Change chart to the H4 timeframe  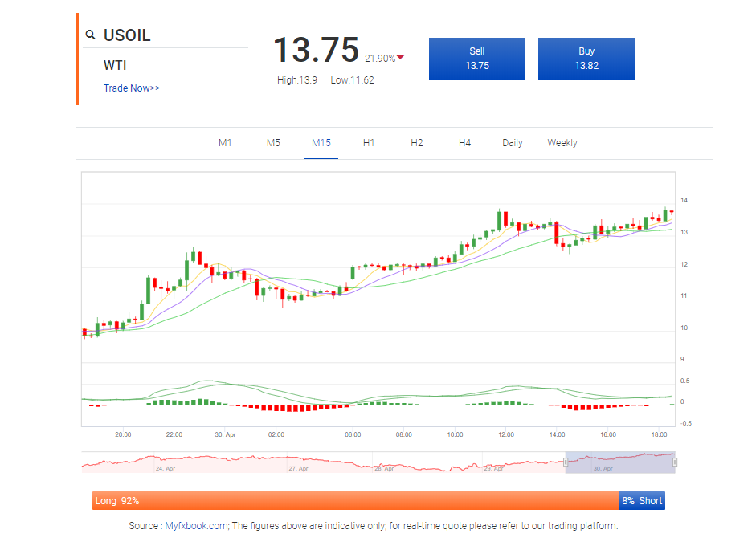coord(464,143)
